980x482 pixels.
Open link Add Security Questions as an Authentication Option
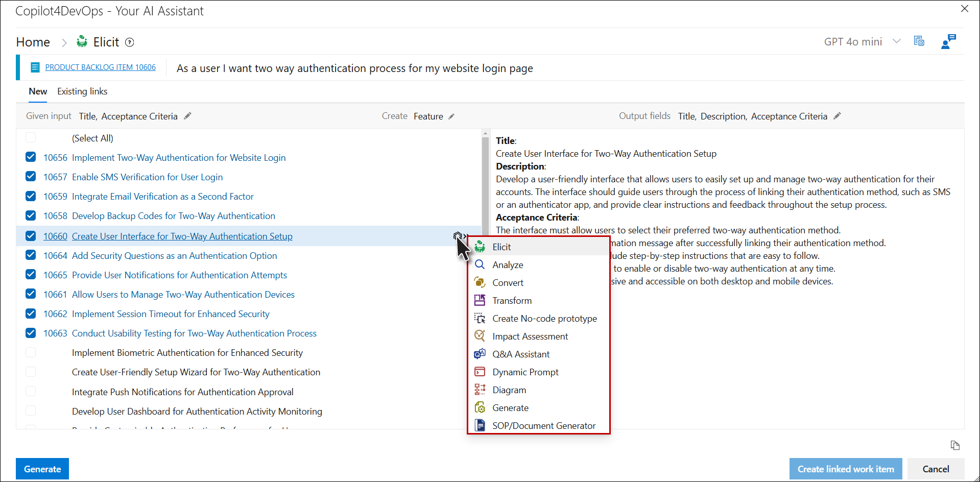tap(175, 256)
